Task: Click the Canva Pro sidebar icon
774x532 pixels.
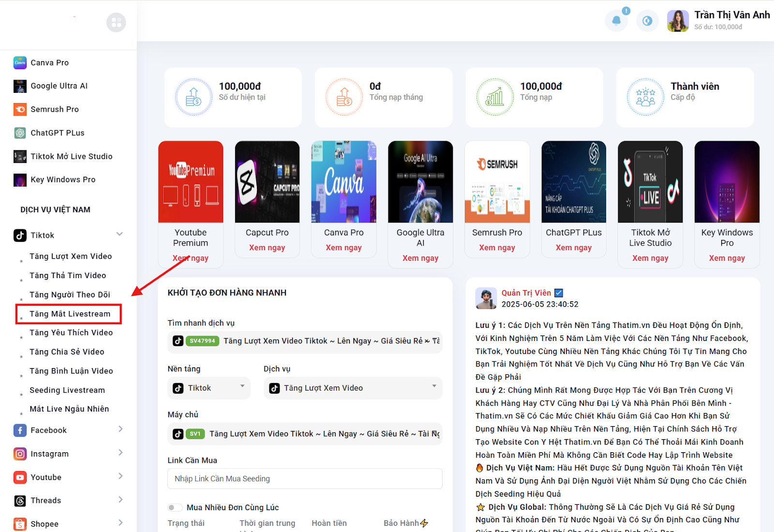Action: 20,62
